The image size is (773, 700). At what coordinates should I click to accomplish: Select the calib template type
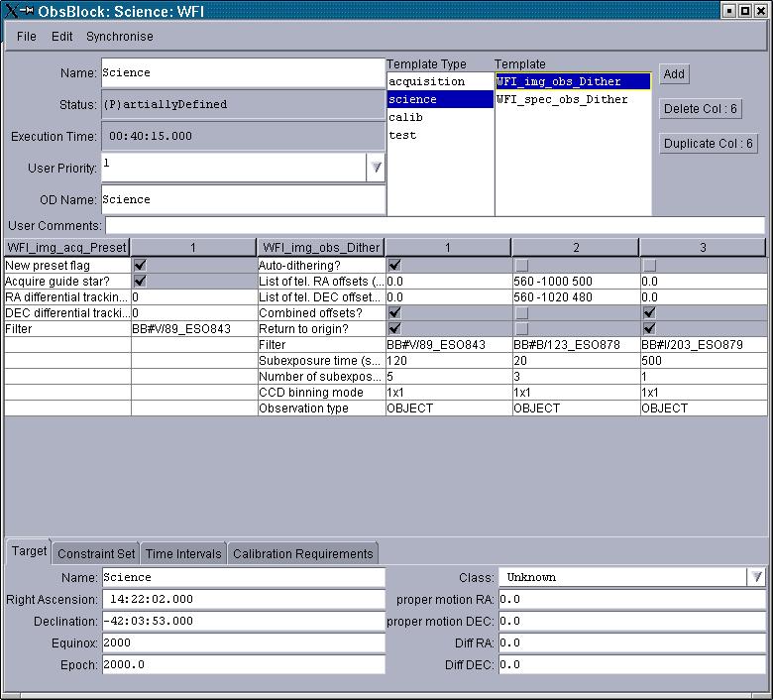click(x=440, y=117)
